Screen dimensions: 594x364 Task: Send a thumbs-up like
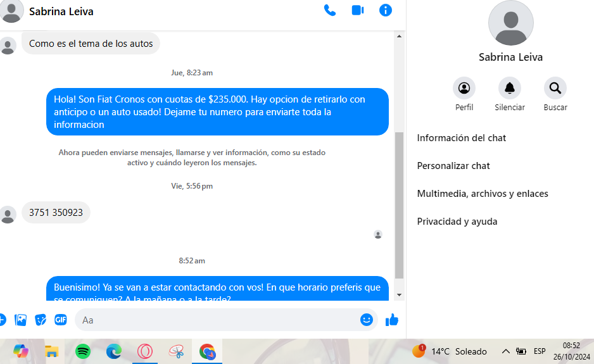click(x=392, y=320)
